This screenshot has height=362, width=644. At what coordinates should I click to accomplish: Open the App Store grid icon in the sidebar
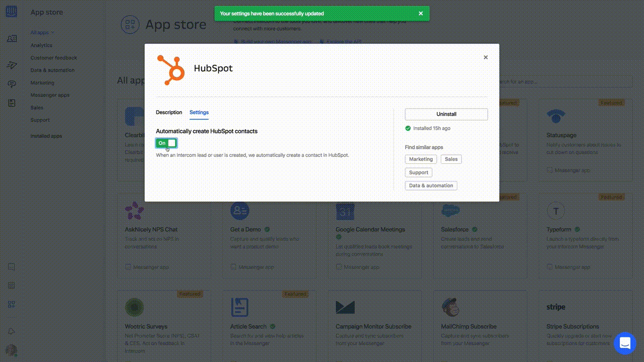11,304
